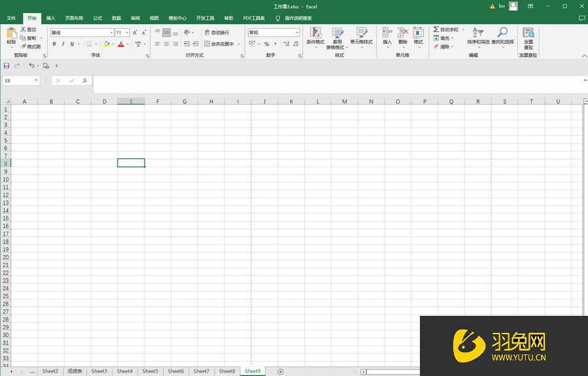Apply the red font color swatch
588x376 pixels.
(121, 44)
